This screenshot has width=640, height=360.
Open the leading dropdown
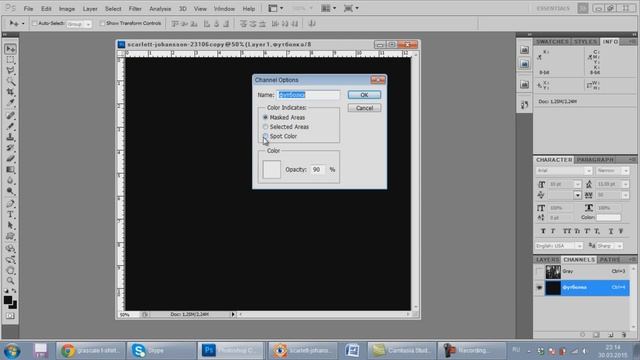(x=625, y=184)
